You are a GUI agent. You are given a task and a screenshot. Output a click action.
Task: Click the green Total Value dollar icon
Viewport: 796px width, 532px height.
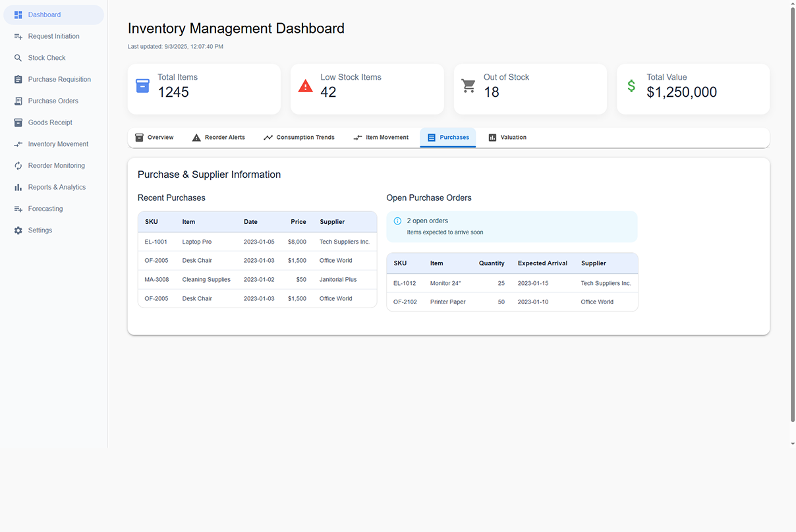(631, 86)
